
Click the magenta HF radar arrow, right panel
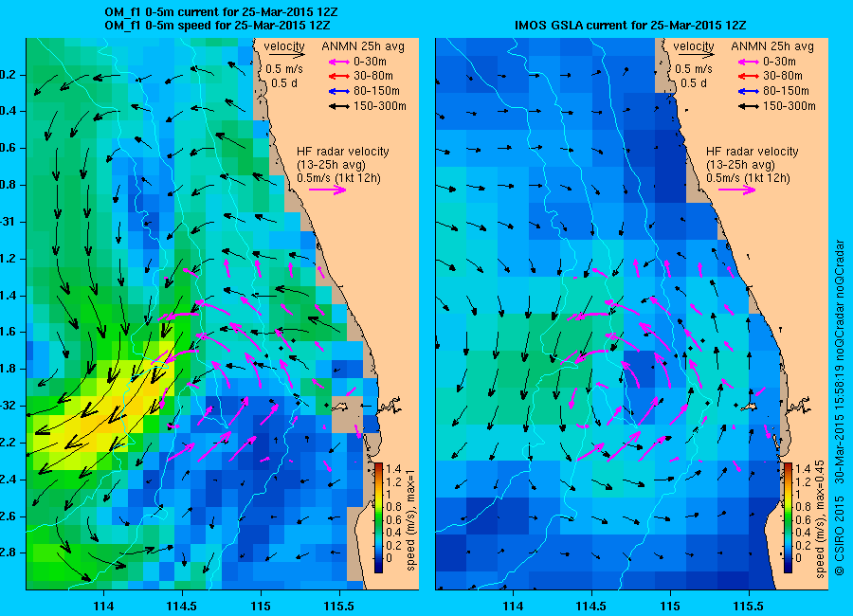pyautogui.click(x=737, y=190)
